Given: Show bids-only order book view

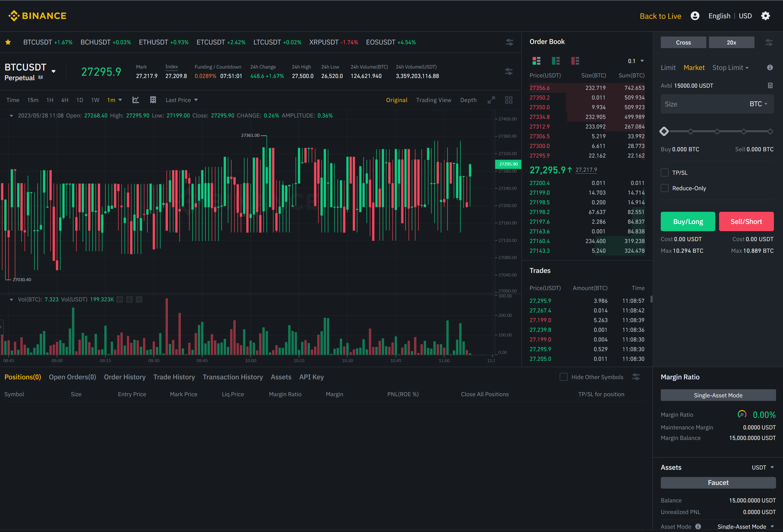Looking at the screenshot, I should click(x=556, y=61).
